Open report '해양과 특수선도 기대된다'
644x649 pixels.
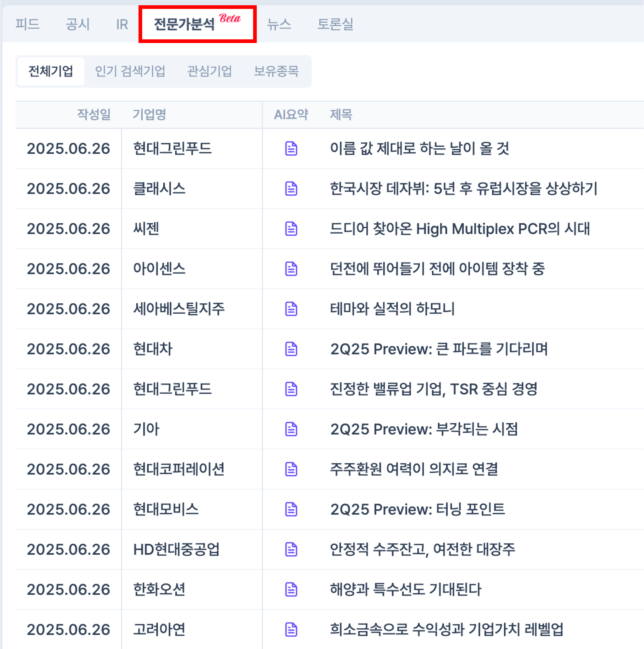pyautogui.click(x=405, y=589)
